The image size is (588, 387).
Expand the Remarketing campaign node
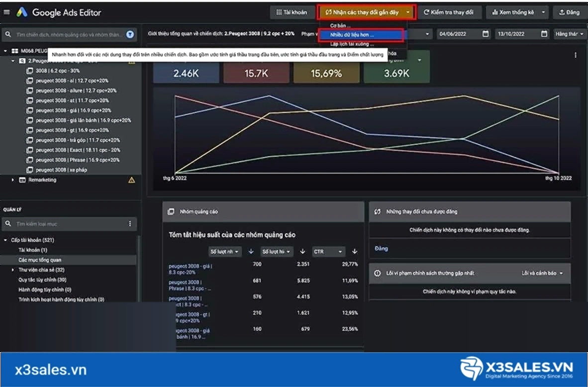pos(13,180)
